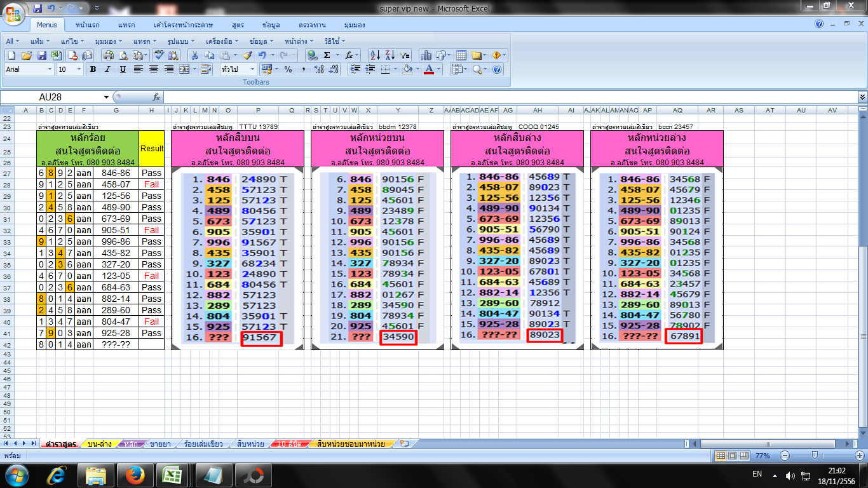Open Print Preview from the toolbar

pos(124,55)
